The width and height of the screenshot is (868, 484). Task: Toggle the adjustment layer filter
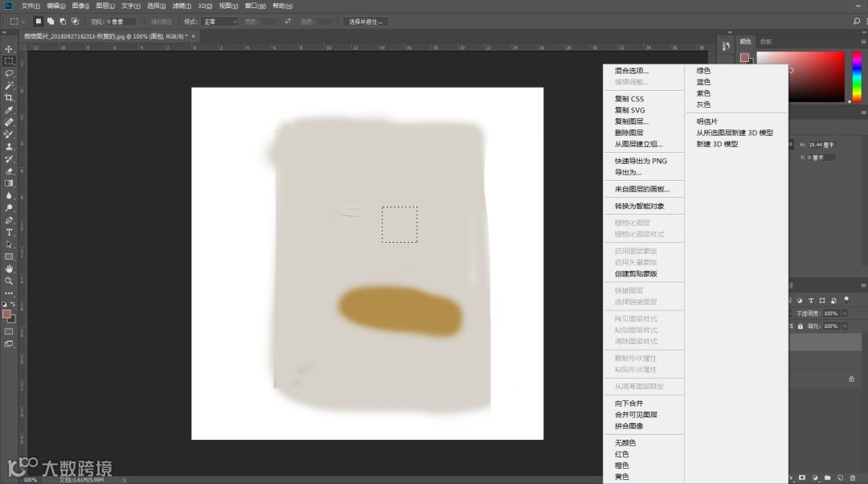[x=800, y=301]
